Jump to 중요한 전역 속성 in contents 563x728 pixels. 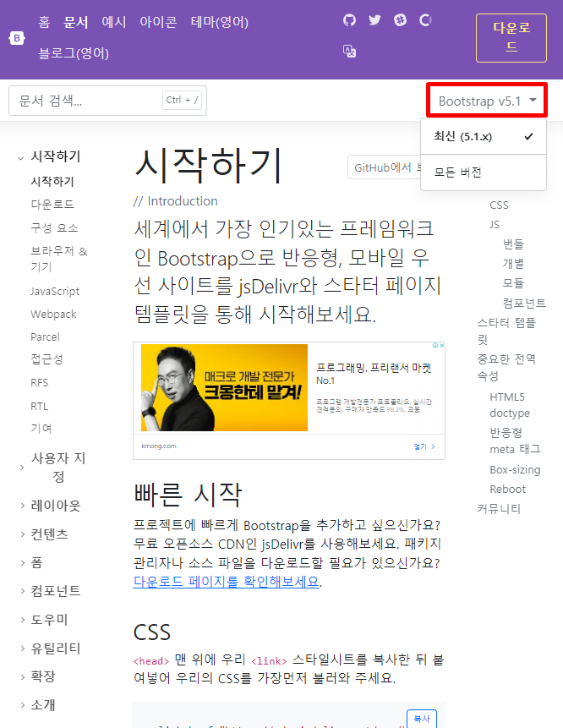pyautogui.click(x=506, y=367)
